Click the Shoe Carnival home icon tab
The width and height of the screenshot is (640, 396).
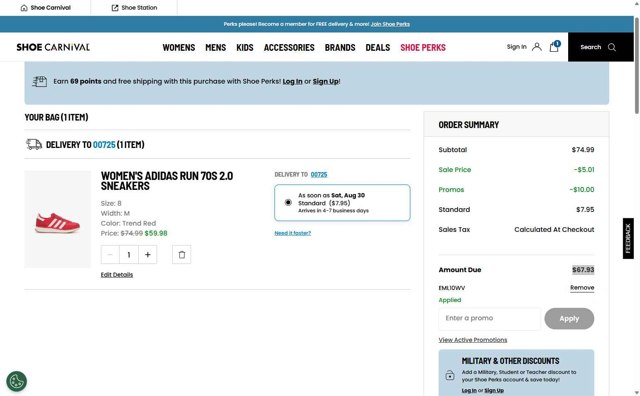click(x=45, y=7)
